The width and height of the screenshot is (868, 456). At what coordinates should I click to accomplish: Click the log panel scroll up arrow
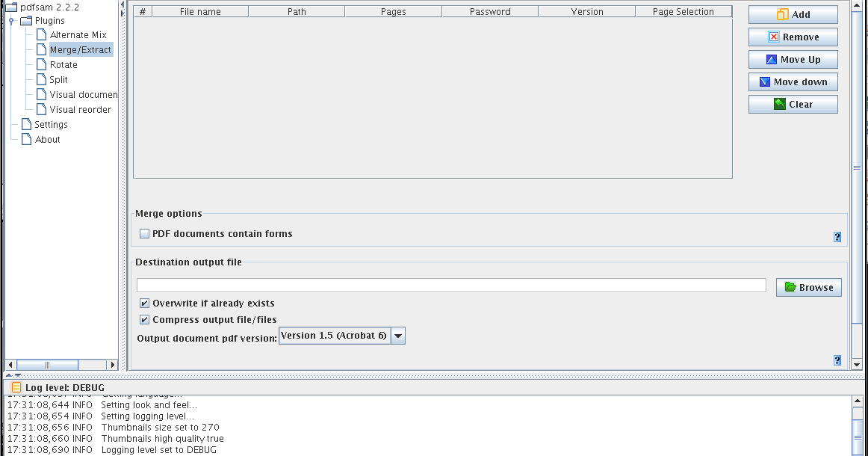pos(857,401)
